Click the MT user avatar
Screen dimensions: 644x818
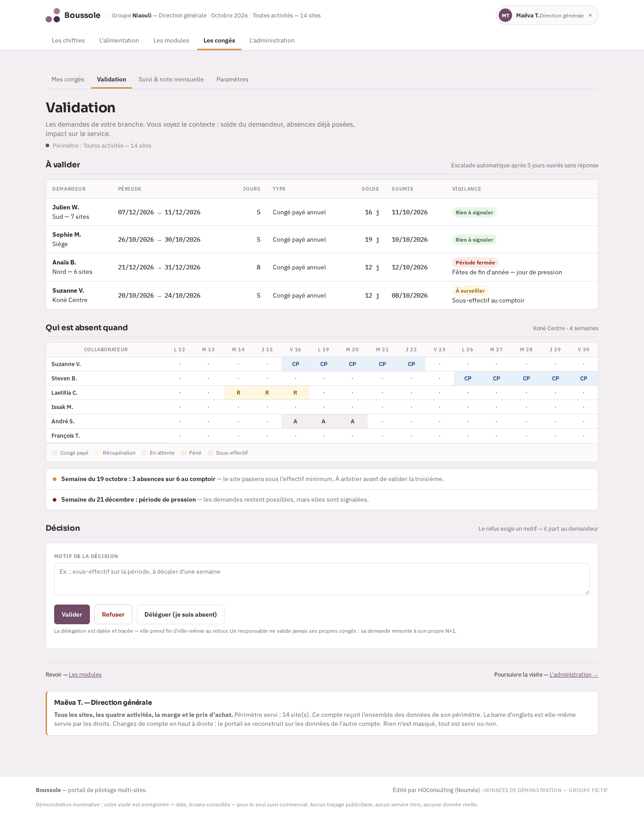point(505,15)
